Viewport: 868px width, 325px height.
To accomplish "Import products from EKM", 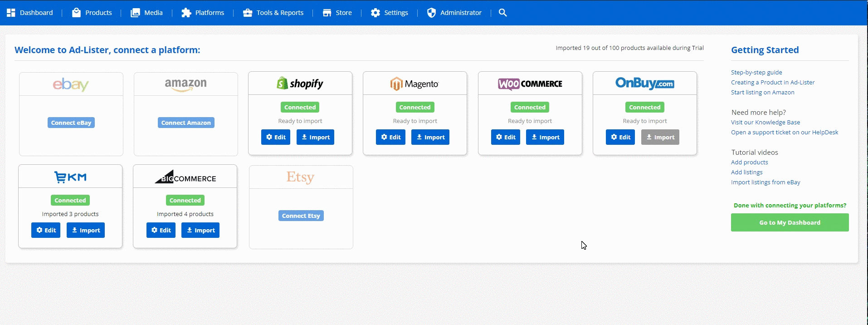I will [86, 230].
